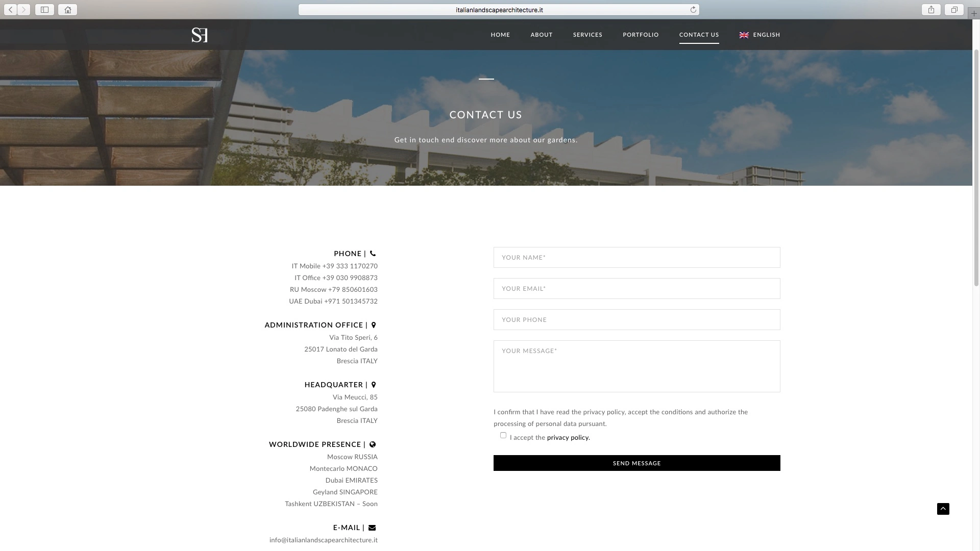The height and width of the screenshot is (551, 980).
Task: Focus the Your Phone input field
Action: coord(636,319)
